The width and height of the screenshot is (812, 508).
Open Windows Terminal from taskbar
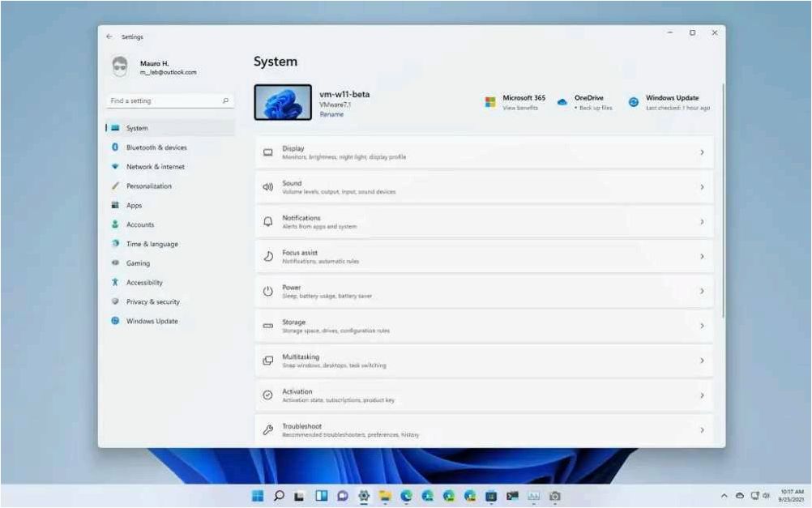point(512,496)
